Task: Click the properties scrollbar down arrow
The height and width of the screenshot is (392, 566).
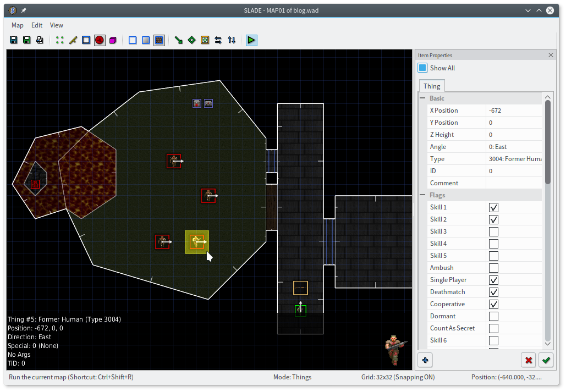Action: click(x=547, y=344)
